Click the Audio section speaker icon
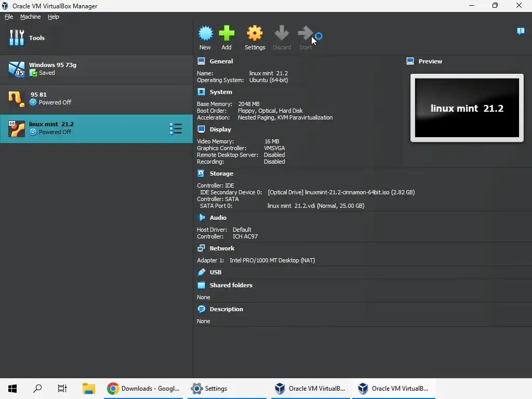Image resolution: width=532 pixels, height=399 pixels. pyautogui.click(x=201, y=218)
